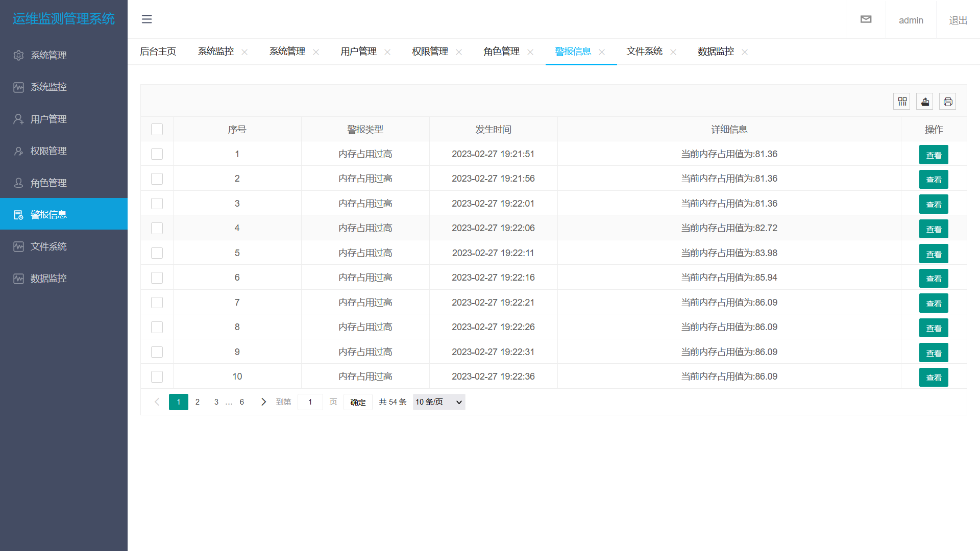
Task: Click the 退出 logout link
Action: click(958, 20)
